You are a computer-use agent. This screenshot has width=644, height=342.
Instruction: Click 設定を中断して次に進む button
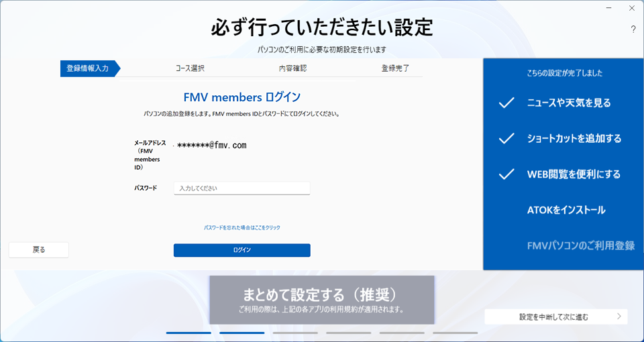[556, 317]
